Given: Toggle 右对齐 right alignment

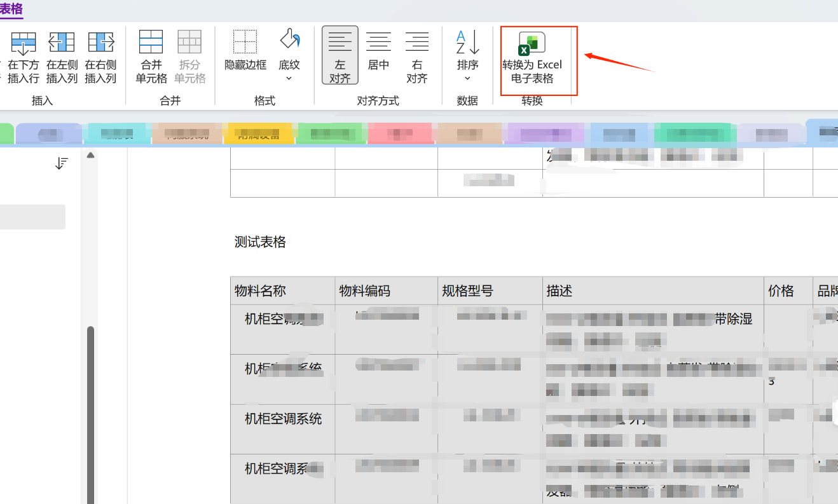Looking at the screenshot, I should (417, 57).
